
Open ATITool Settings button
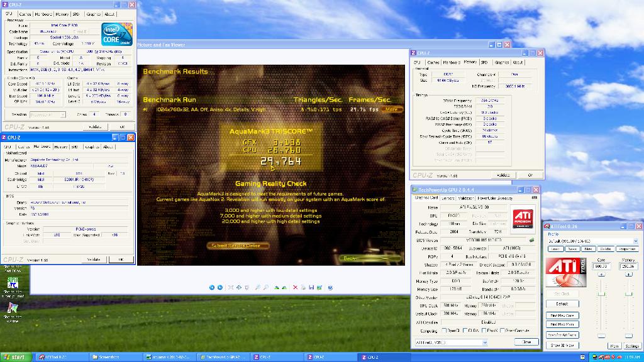(633, 346)
